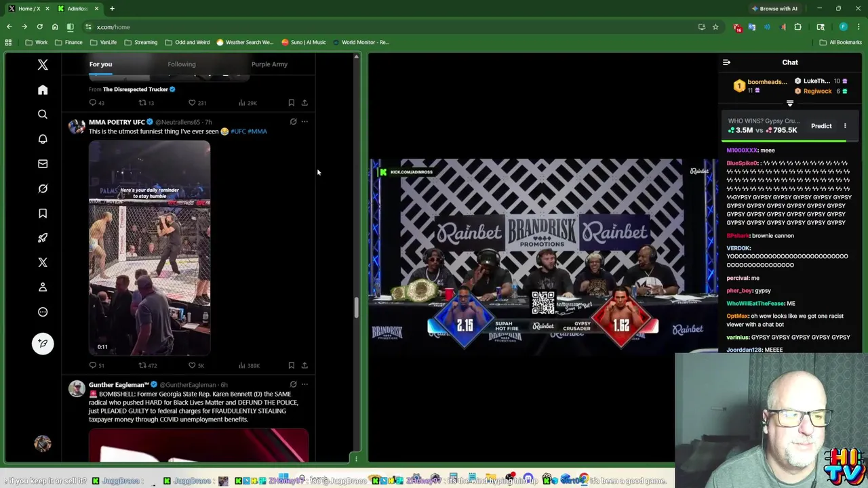Open the Chrome three-dot menu
Viewport: 868px width, 488px height.
[859, 26]
